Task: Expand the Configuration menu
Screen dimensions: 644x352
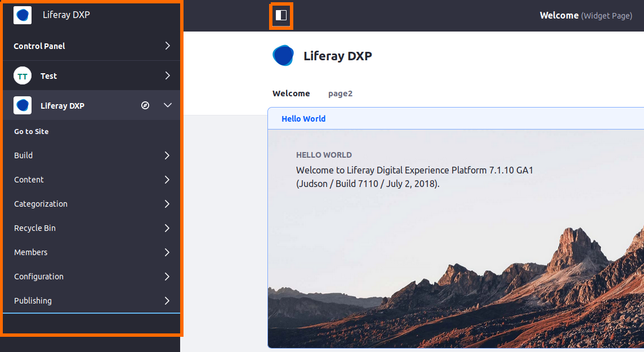Action: [x=167, y=277]
